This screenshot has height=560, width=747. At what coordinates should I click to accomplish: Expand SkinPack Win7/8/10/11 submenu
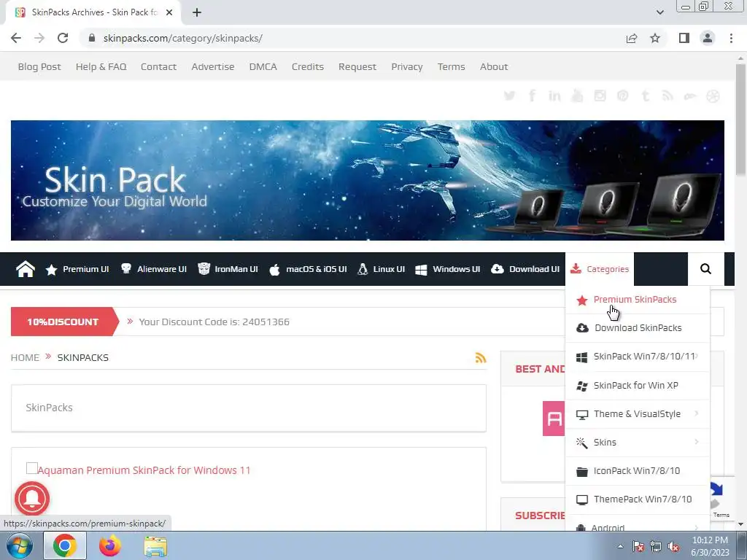(x=638, y=357)
